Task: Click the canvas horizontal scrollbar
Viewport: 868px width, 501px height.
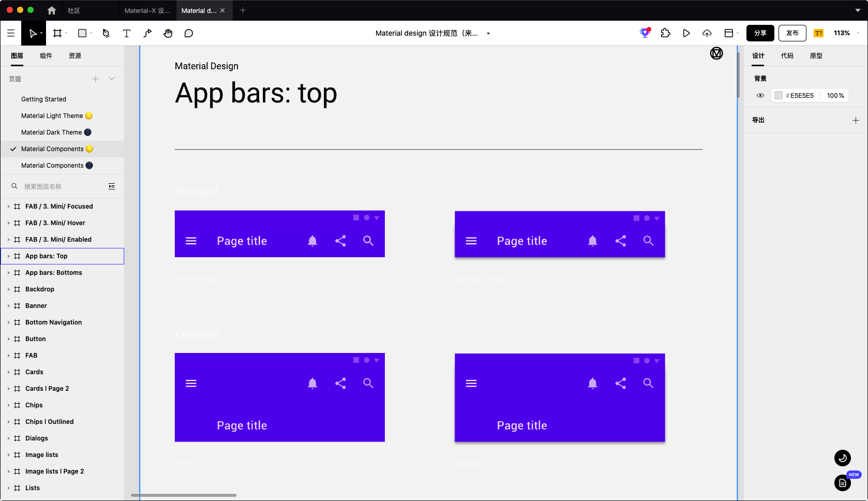Action: (184, 495)
